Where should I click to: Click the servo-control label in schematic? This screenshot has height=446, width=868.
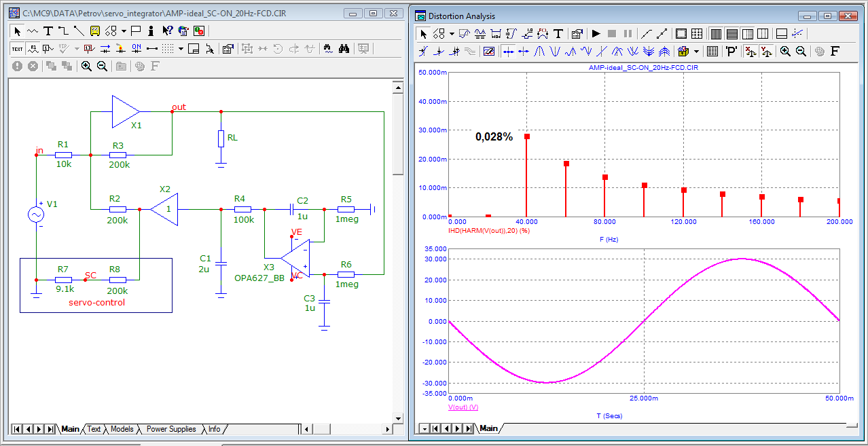96,302
